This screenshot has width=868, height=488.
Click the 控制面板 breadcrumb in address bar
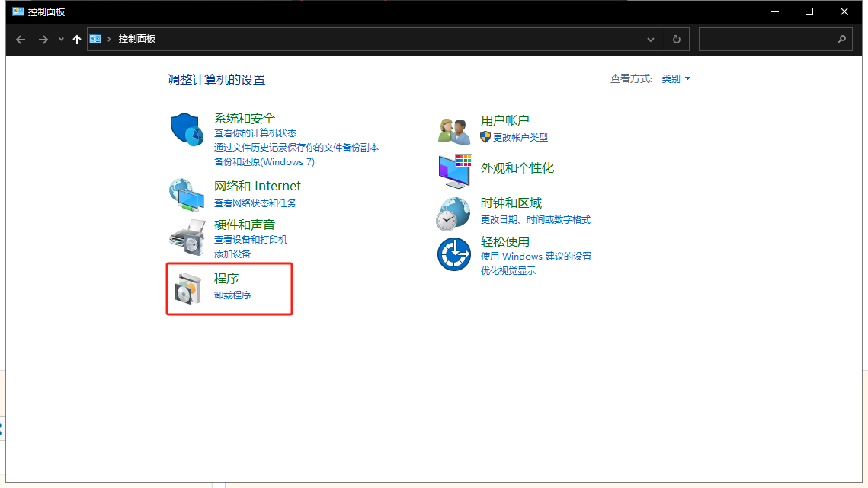coord(136,39)
